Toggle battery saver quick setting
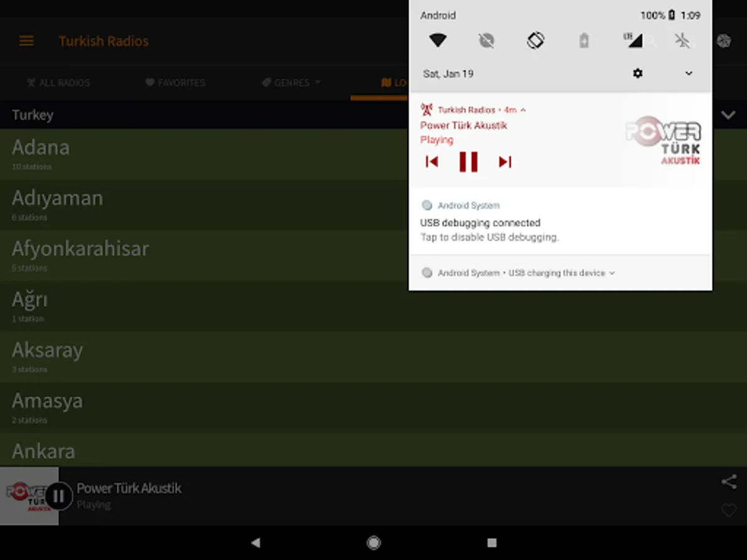 click(584, 40)
